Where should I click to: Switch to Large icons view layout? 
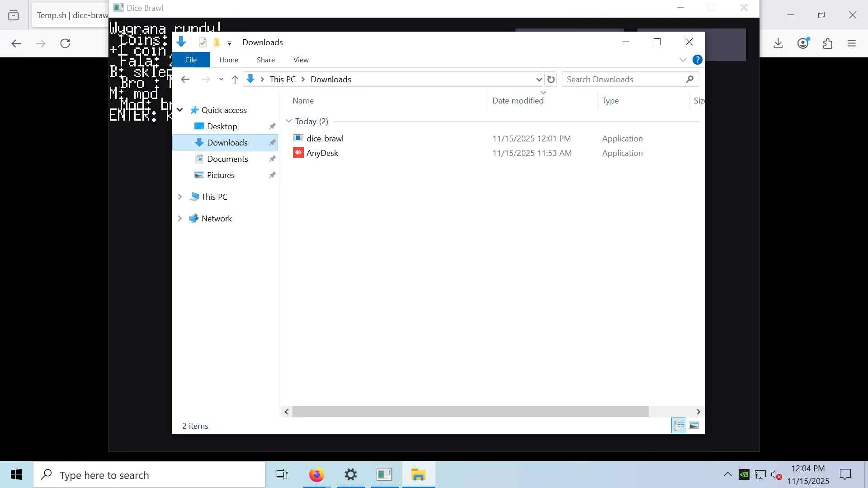tap(694, 426)
